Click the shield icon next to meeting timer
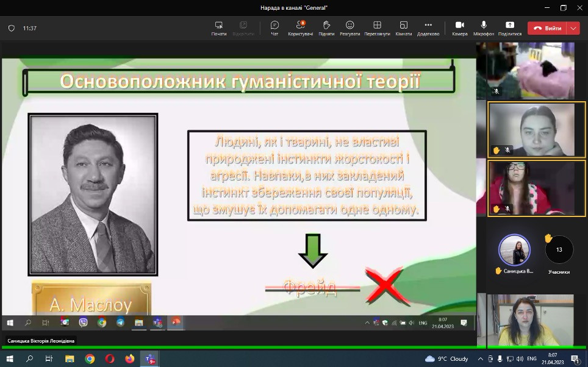This screenshot has height=367, width=588. (12, 28)
